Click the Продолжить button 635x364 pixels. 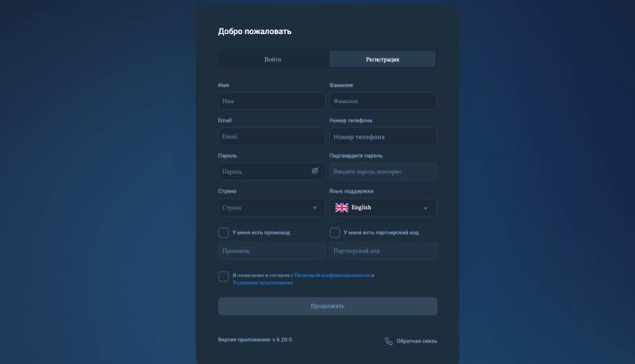[x=328, y=306]
